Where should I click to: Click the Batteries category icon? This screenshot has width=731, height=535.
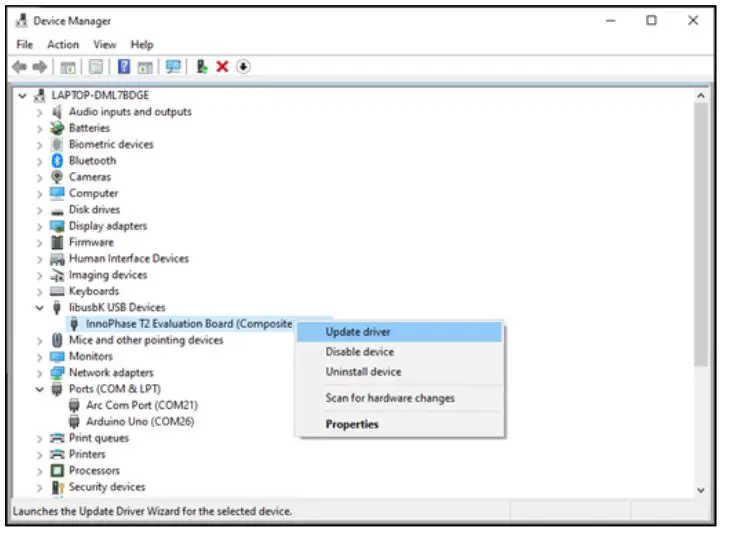57,128
